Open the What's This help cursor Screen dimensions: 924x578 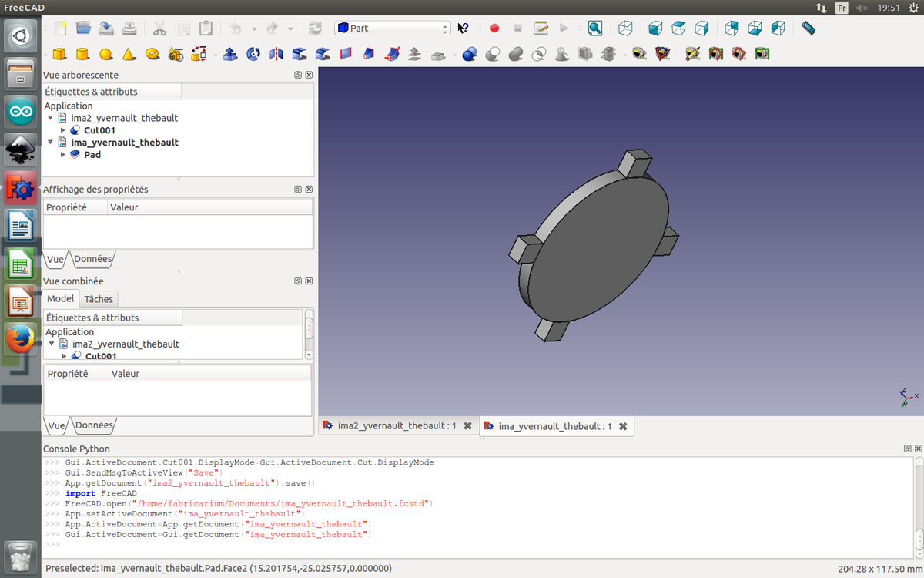pos(463,29)
